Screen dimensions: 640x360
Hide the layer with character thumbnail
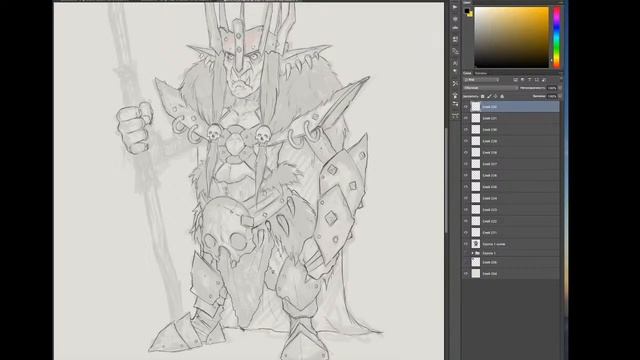[466, 244]
